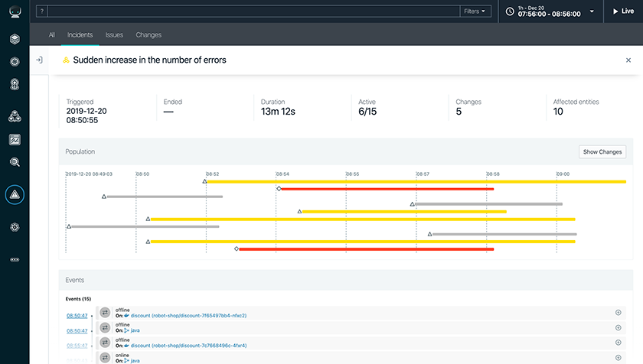This screenshot has height=364, width=643.
Task: Click the yellow warning icon beside incident title
Action: [x=66, y=60]
